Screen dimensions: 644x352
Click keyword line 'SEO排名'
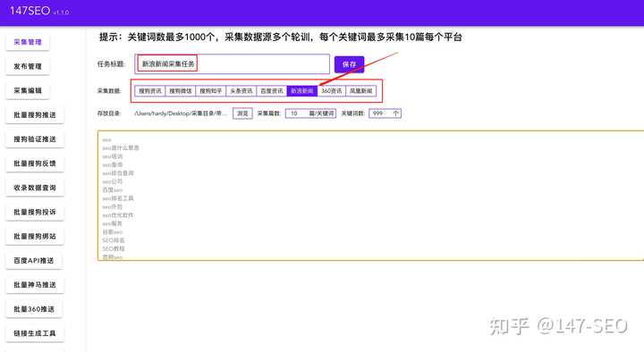pyautogui.click(x=114, y=240)
